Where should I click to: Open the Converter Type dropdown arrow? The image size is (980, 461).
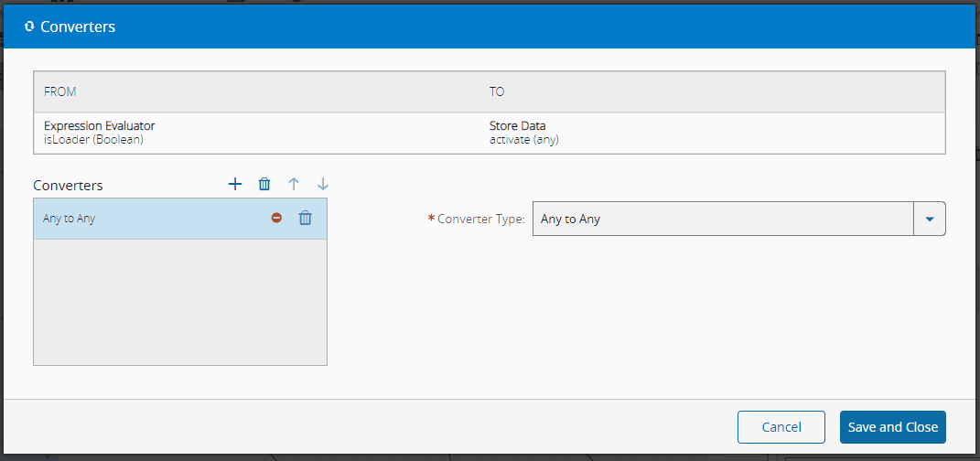[930, 219]
